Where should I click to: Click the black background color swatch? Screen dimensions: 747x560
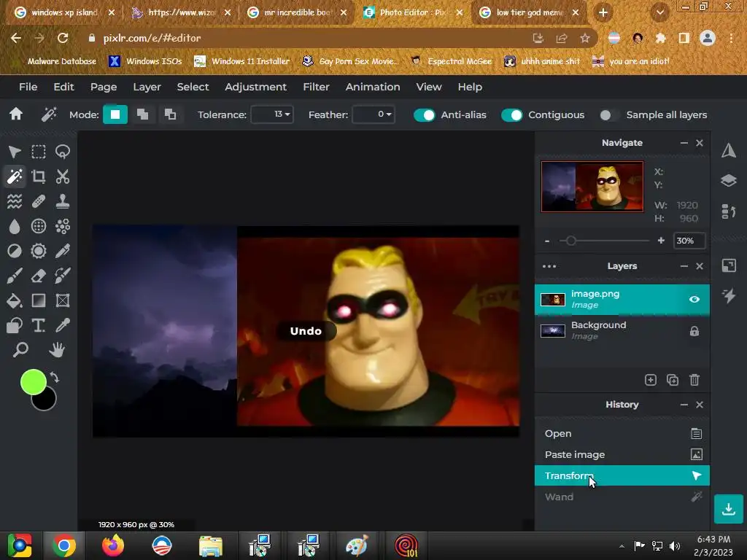47,402
